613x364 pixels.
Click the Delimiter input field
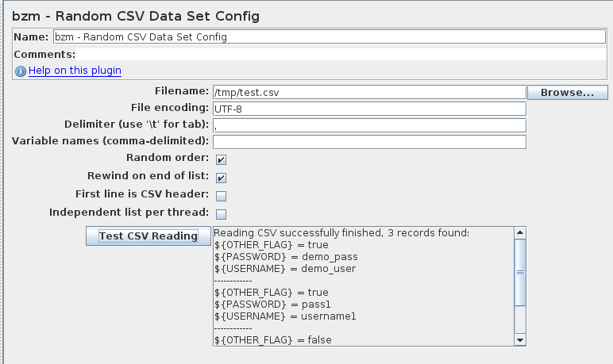point(369,126)
